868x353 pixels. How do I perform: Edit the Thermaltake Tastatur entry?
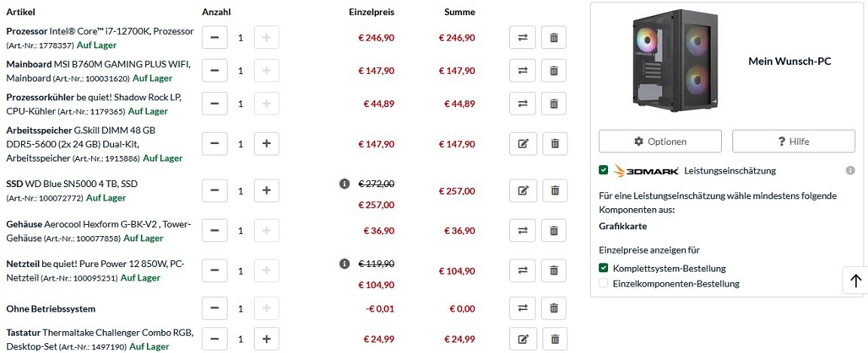522,339
